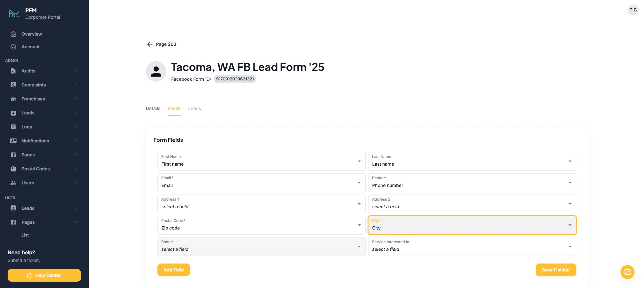
Task: Expand the Logs sidebar menu
Action: [x=76, y=127]
